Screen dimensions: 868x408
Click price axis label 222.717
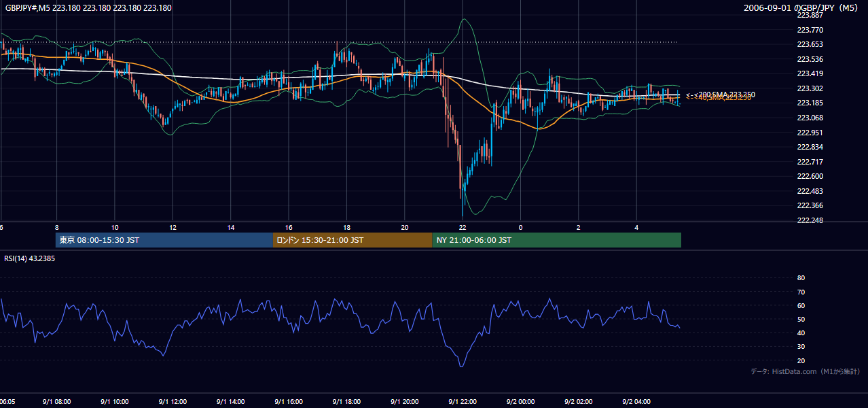pyautogui.click(x=810, y=162)
